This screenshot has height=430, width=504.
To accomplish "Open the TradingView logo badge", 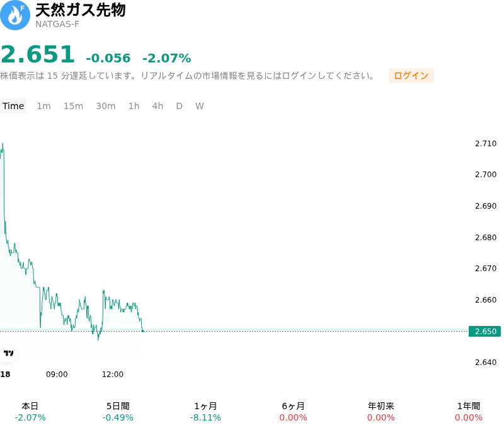I will (x=8, y=353).
